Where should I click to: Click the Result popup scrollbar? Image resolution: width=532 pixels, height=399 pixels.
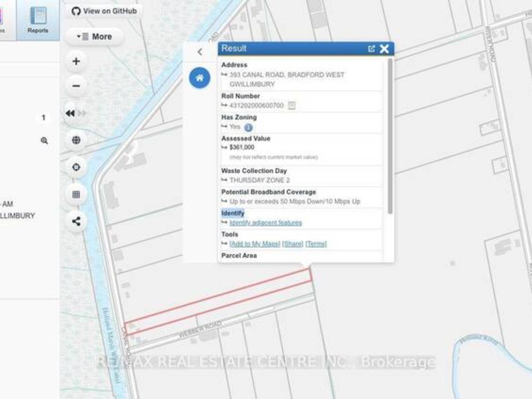(390, 136)
